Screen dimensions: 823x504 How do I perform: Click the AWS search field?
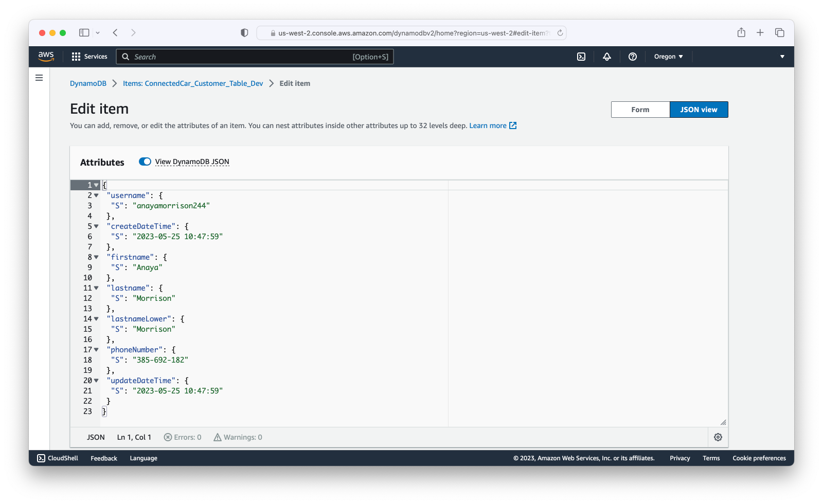255,57
